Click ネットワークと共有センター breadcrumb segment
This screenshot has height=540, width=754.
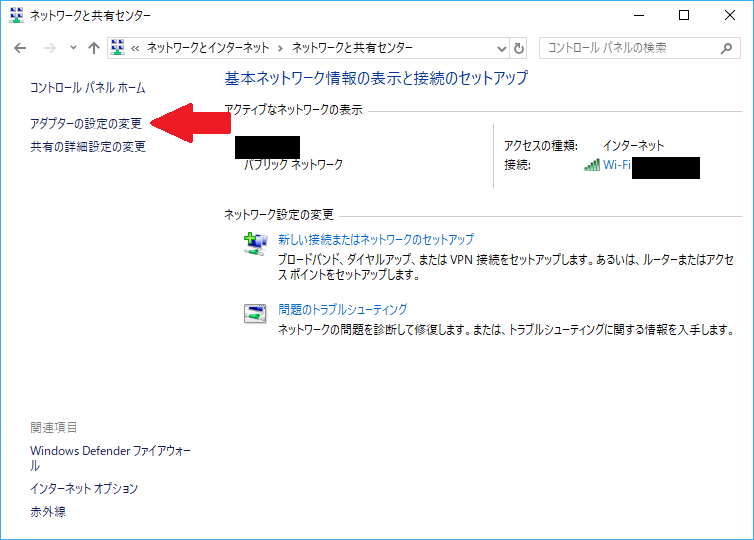352,48
